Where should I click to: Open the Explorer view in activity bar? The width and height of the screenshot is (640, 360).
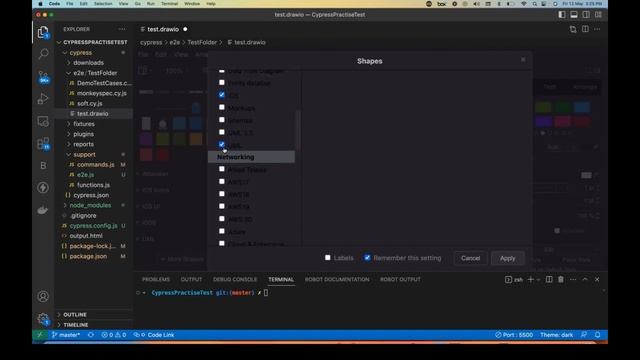(x=43, y=32)
